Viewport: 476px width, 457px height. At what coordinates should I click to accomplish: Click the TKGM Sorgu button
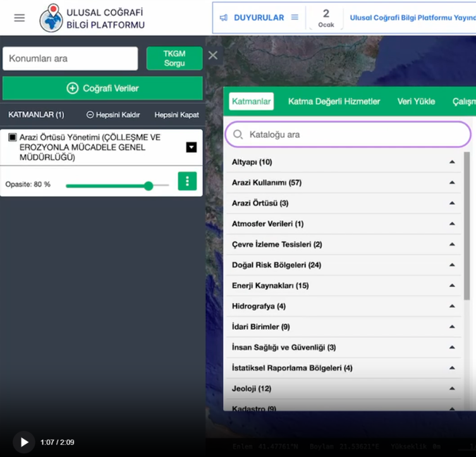point(174,59)
